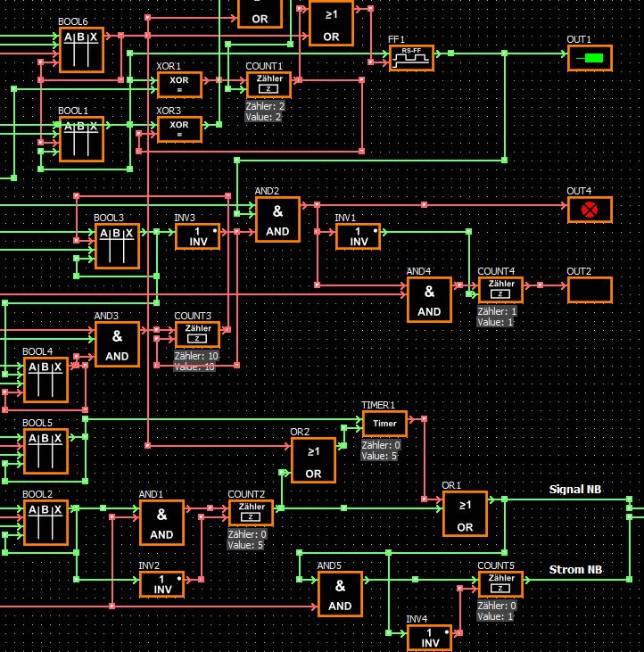Select the empty OUT2 output block
Image resolution: width=644 pixels, height=652 pixels.
(590, 290)
